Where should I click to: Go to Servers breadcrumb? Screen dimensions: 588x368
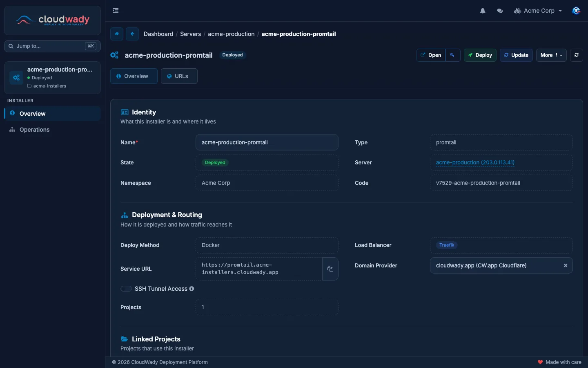click(x=191, y=34)
